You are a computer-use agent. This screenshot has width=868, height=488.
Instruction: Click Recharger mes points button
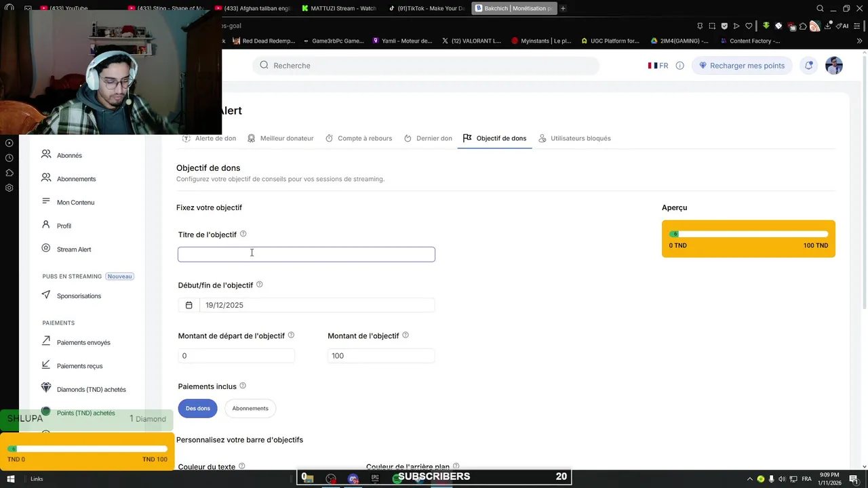(x=742, y=66)
